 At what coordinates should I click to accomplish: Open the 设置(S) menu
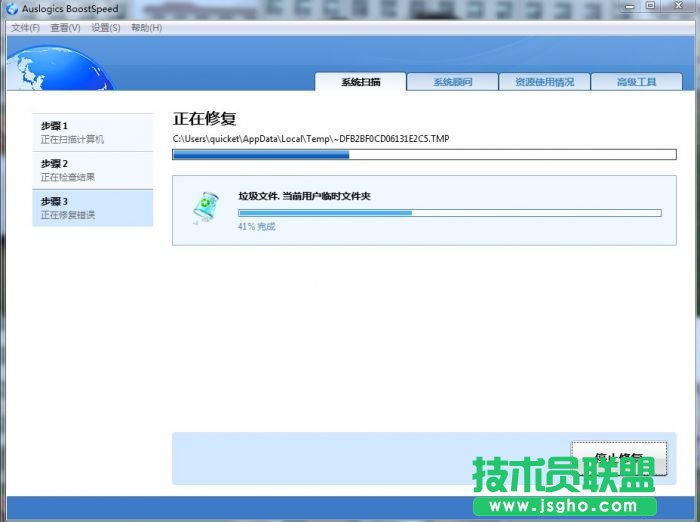pos(106,28)
